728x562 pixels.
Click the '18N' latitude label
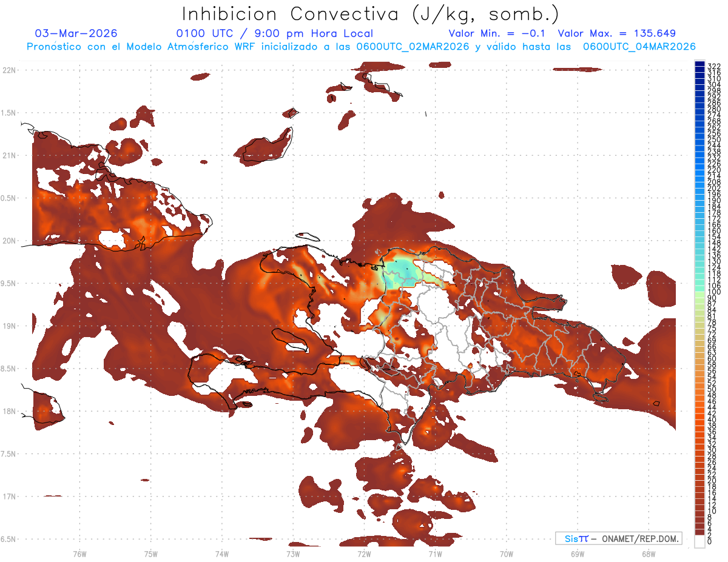pyautogui.click(x=8, y=412)
